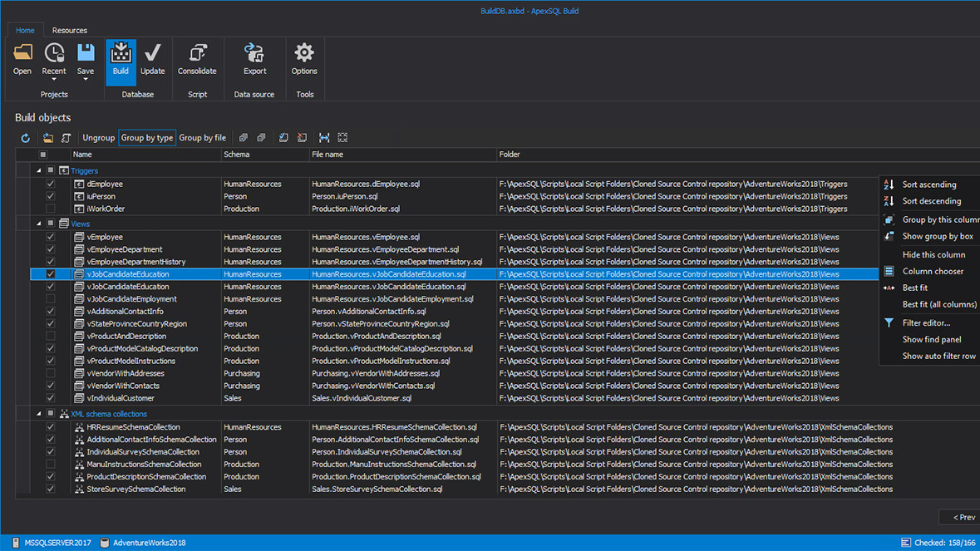980x551 pixels.
Task: Check the iWorkOrder trigger checkbox
Action: (51, 209)
